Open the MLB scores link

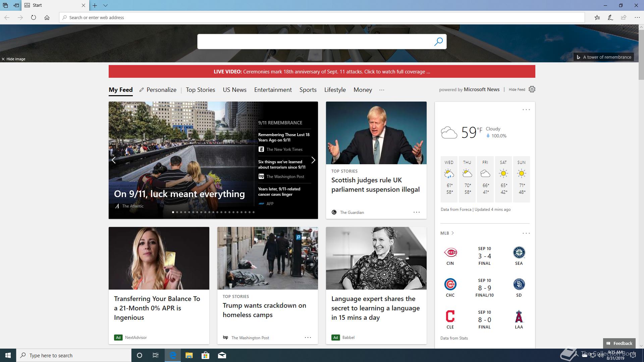(x=447, y=233)
